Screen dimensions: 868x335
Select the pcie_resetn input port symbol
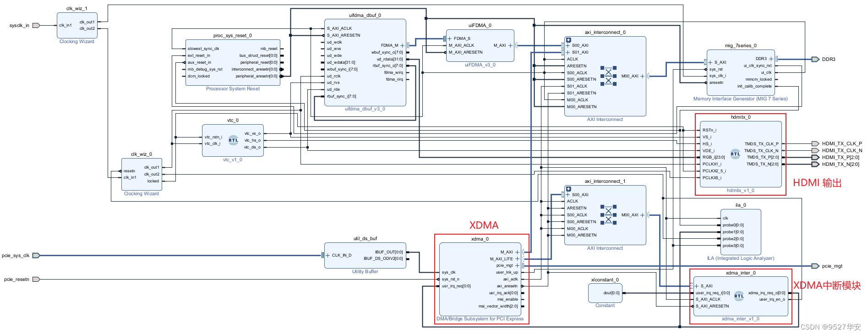[x=36, y=279]
